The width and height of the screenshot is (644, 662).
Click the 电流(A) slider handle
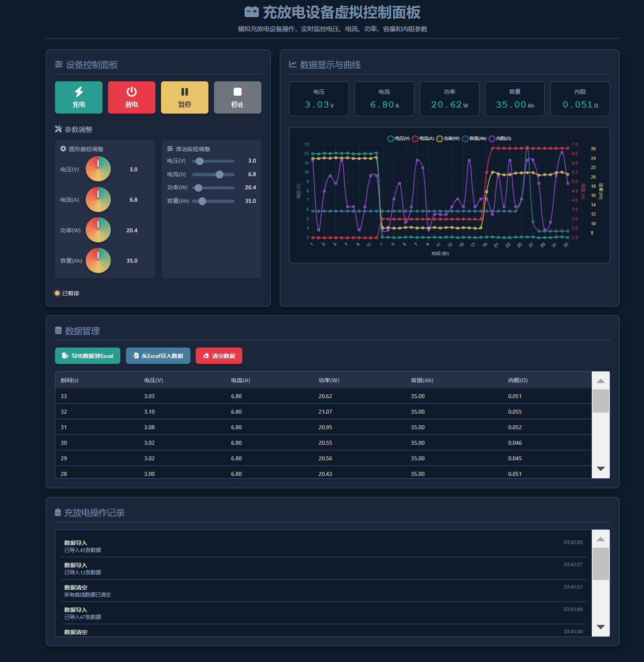tap(220, 175)
